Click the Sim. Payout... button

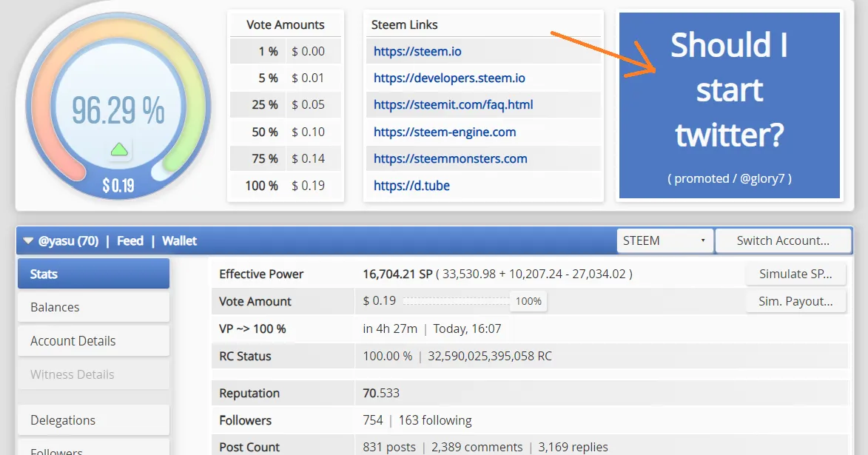click(x=795, y=301)
